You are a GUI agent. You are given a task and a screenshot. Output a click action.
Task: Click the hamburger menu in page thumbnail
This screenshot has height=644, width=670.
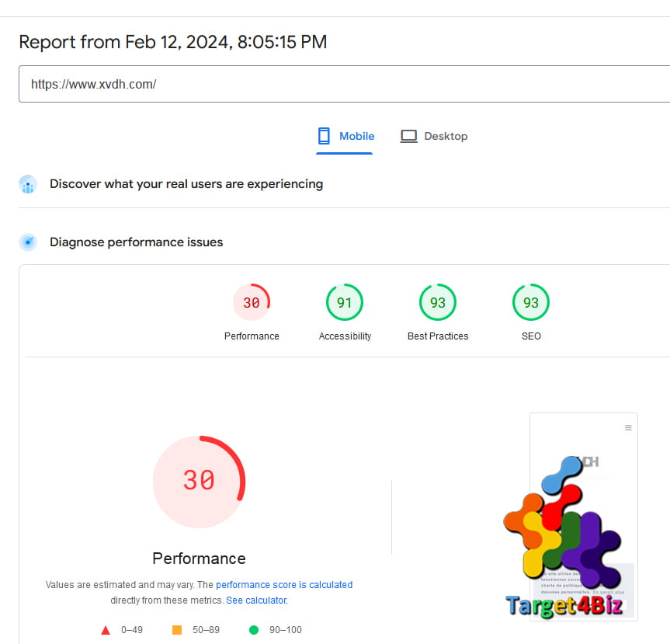coord(628,427)
